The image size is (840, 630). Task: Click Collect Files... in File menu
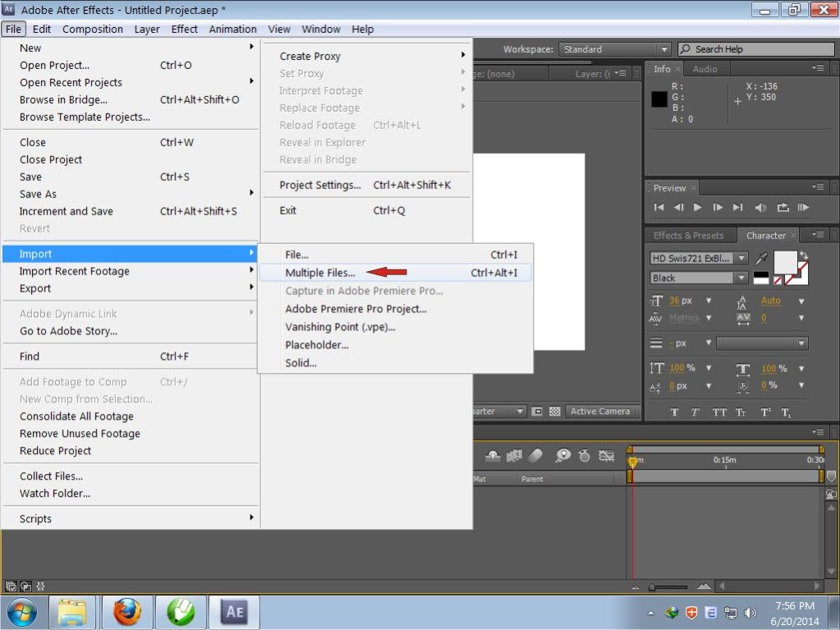(x=131, y=476)
